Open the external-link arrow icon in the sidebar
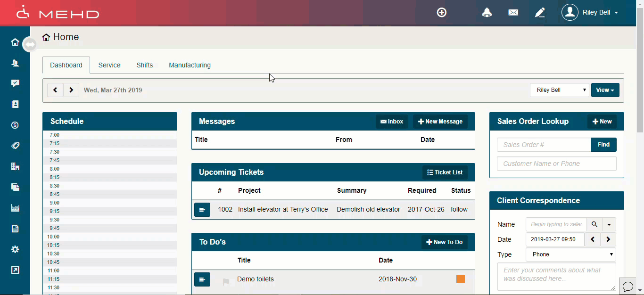The width and height of the screenshot is (644, 295). tap(15, 270)
